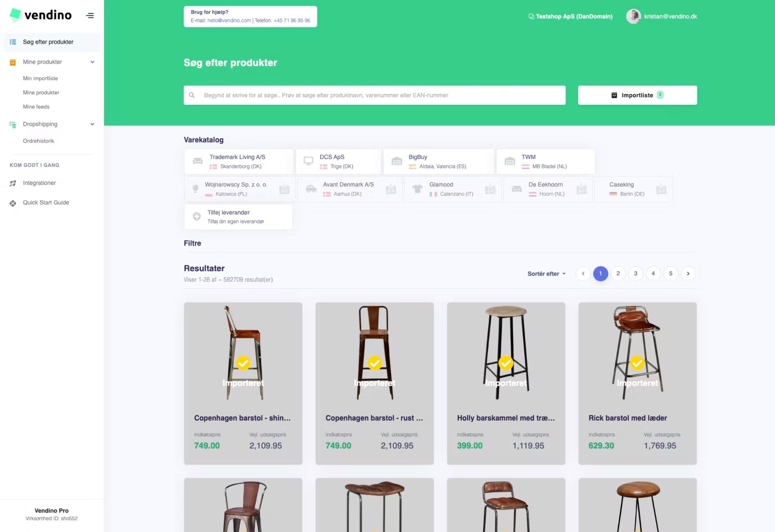Image resolution: width=775 pixels, height=532 pixels.
Task: Go to results page 3
Action: click(x=635, y=274)
